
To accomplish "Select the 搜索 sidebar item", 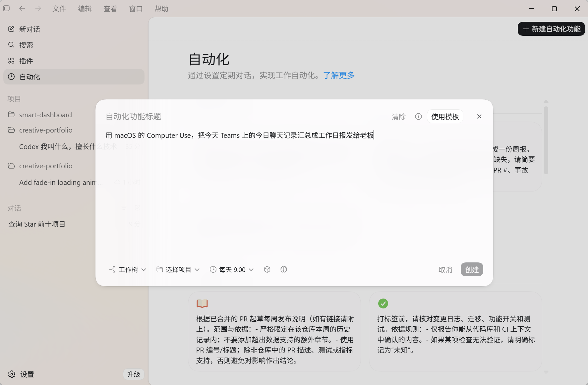I will pos(74,45).
